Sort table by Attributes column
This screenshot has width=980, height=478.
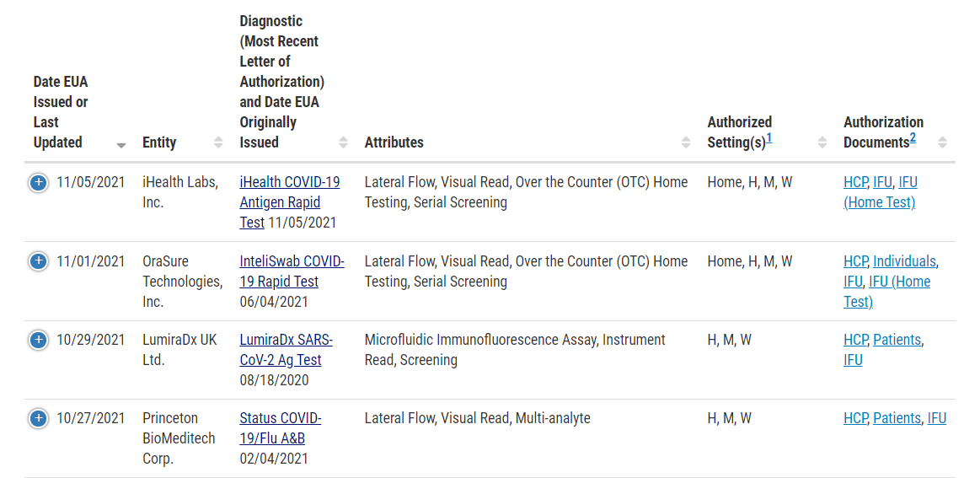(x=686, y=142)
